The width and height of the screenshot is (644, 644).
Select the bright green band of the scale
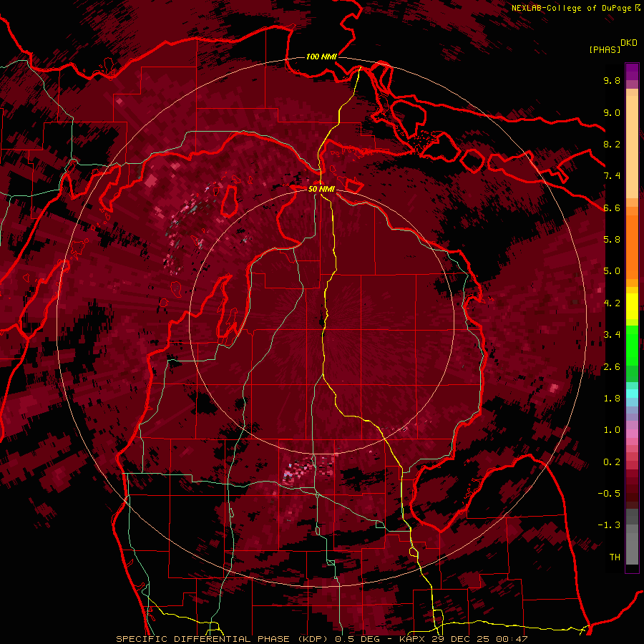632,345
